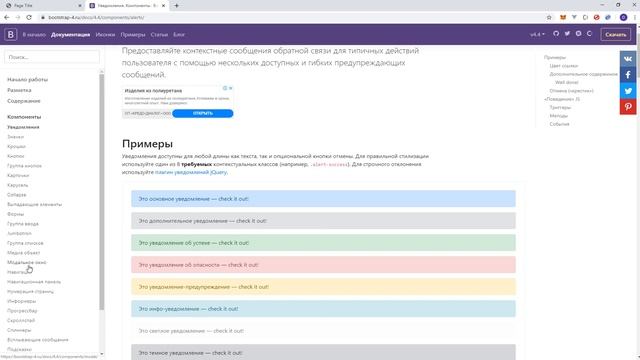Reload the page
Viewport: 640px width, 360px height.
[29, 17]
